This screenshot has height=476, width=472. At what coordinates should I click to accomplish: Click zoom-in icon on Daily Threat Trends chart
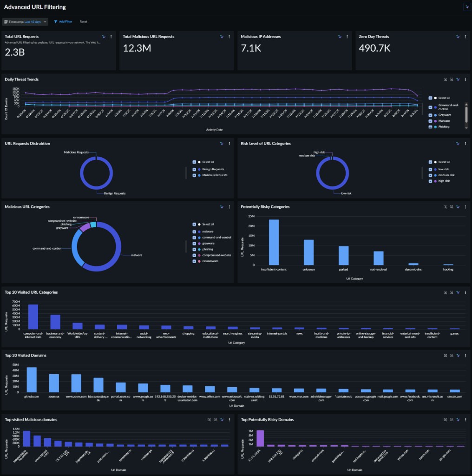tap(445, 79)
